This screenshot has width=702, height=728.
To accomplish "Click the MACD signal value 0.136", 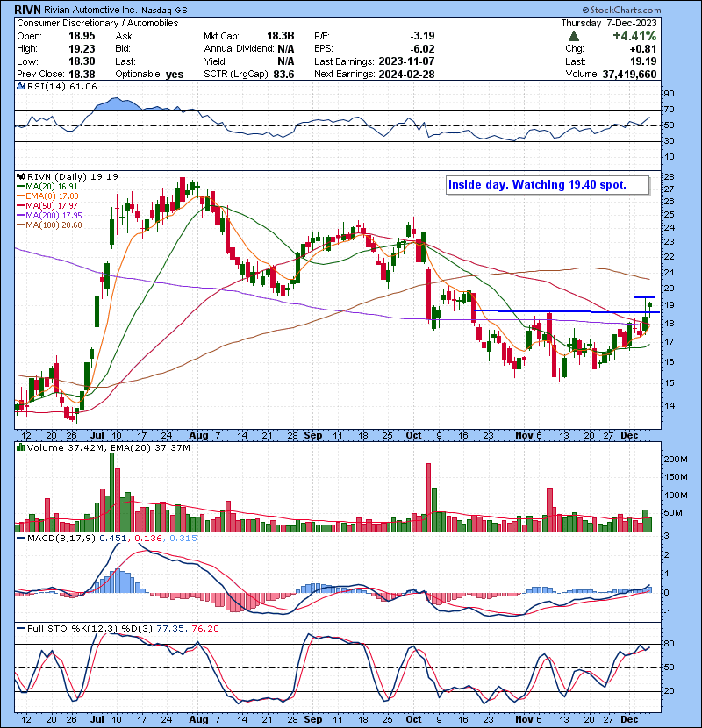I will [148, 539].
